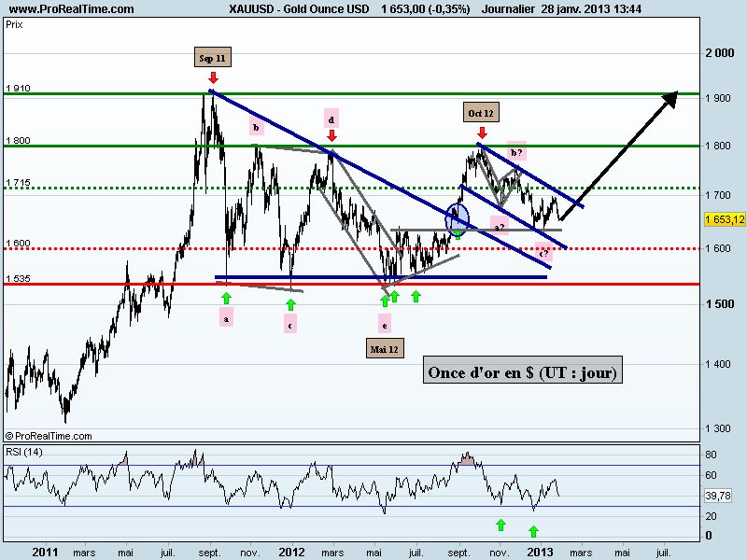Viewport: 747px width, 560px height.
Task: Click the red arrow below label d
Action: click(x=332, y=135)
